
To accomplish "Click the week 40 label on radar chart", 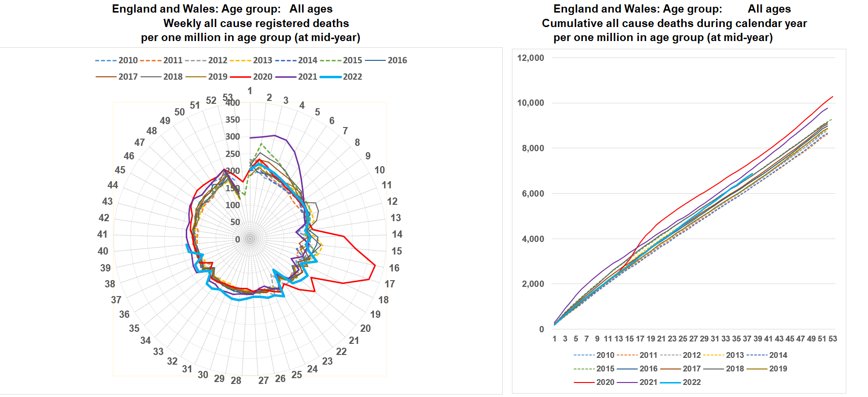I will pos(103,251).
